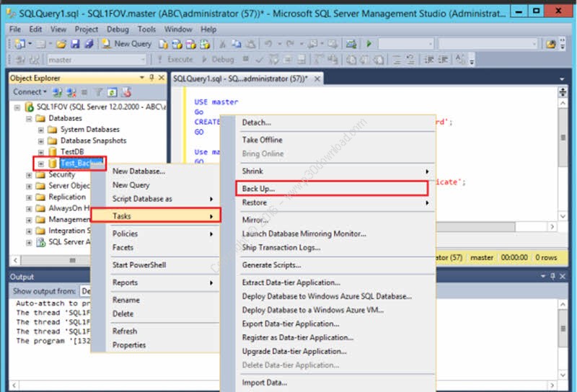Select Properties in the context menu
Image resolution: width=577 pixels, height=392 pixels.
pos(129,345)
